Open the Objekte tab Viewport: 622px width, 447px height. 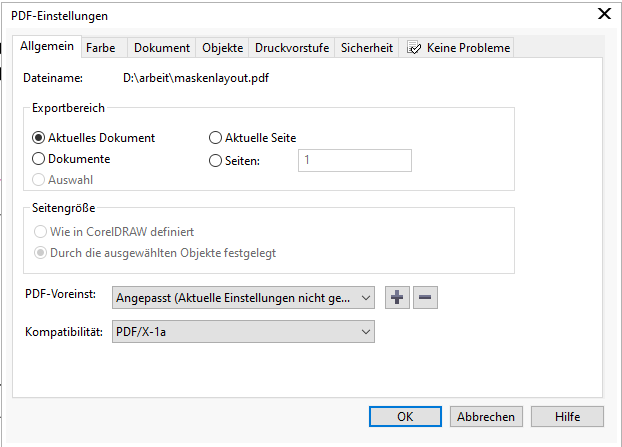(223, 48)
